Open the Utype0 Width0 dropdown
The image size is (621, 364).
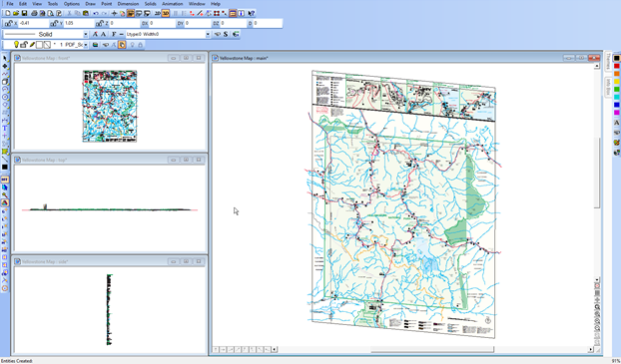pos(208,35)
